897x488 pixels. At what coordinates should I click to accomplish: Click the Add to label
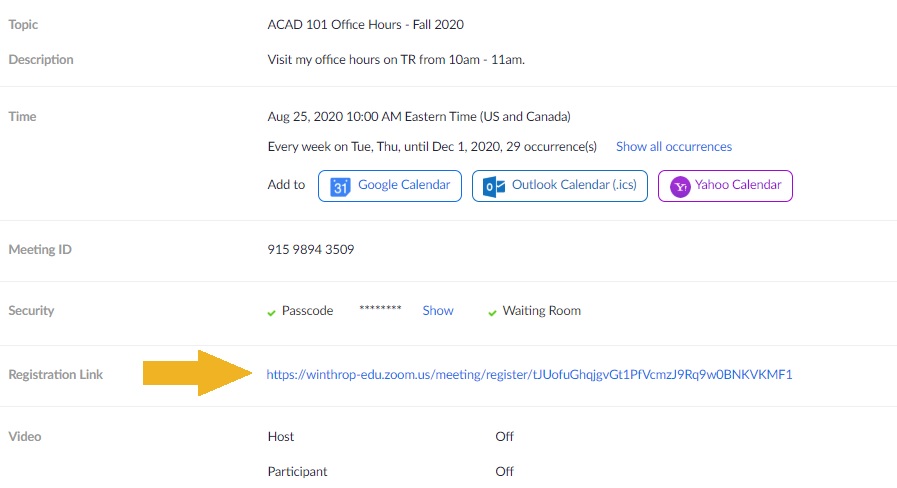pyautogui.click(x=286, y=185)
